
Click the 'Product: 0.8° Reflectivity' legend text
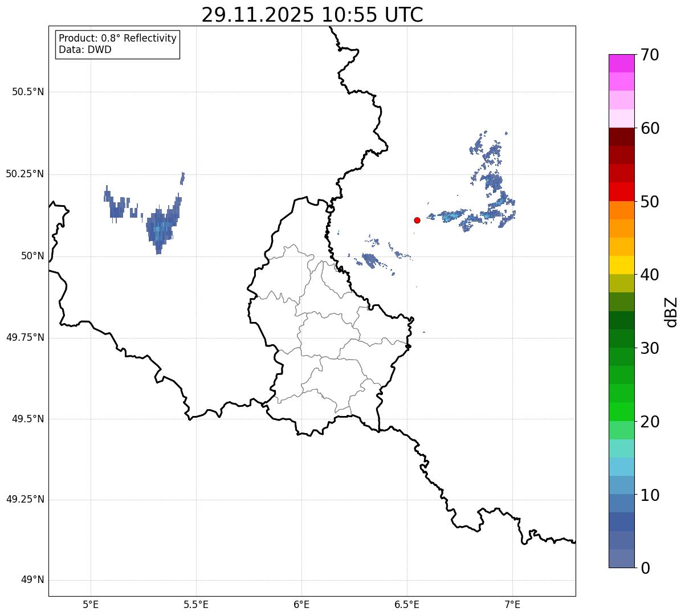(x=118, y=38)
